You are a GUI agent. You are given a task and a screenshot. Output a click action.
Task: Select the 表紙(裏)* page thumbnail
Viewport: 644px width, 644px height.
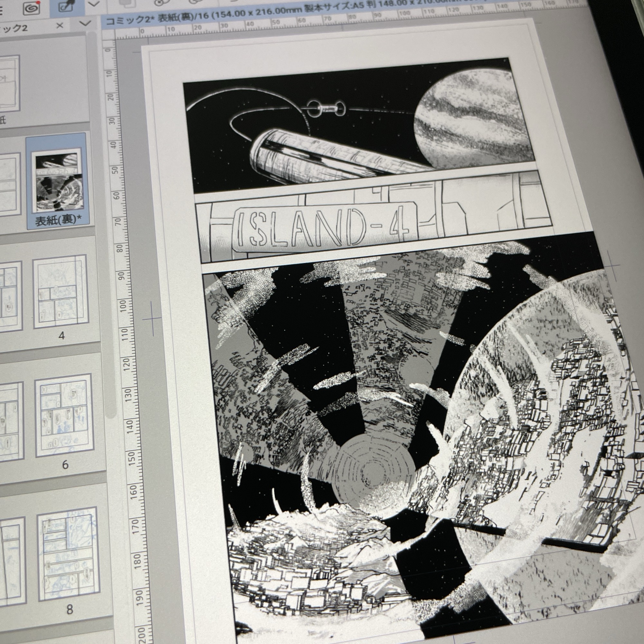(x=57, y=180)
